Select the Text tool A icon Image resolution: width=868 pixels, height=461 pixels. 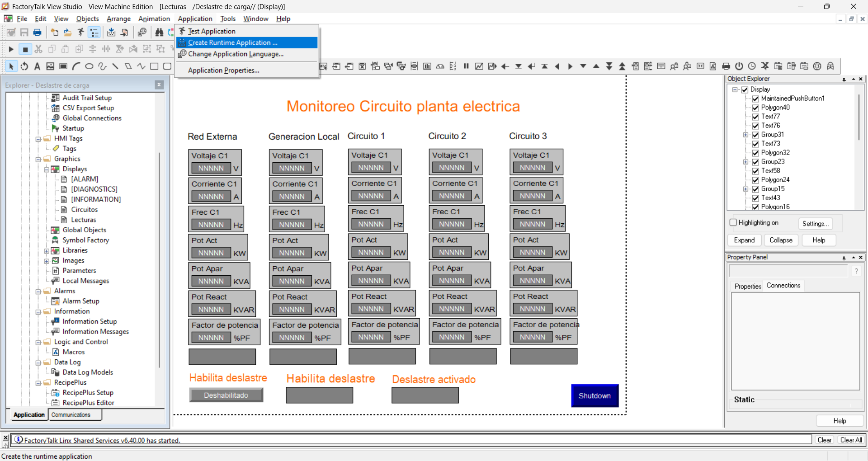click(x=37, y=66)
